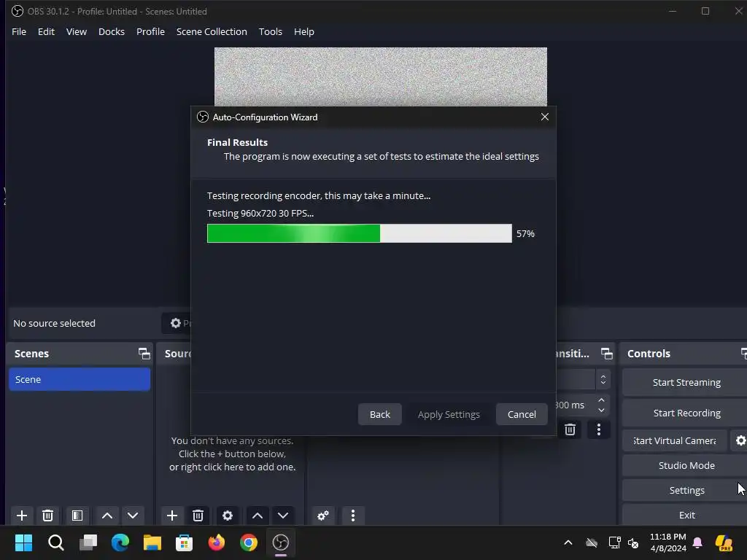Launch Google Chrome from taskbar
The height and width of the screenshot is (560, 747).
249,542
